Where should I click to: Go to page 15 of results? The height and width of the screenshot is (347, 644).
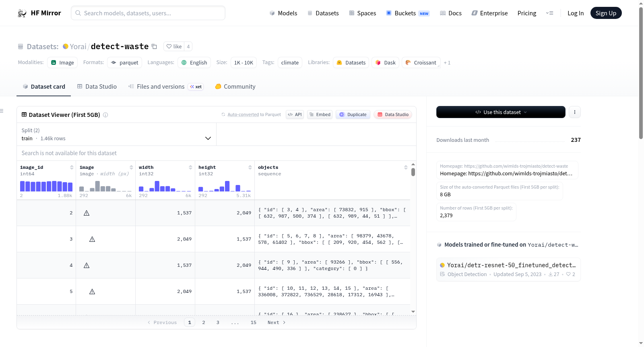coord(253,322)
